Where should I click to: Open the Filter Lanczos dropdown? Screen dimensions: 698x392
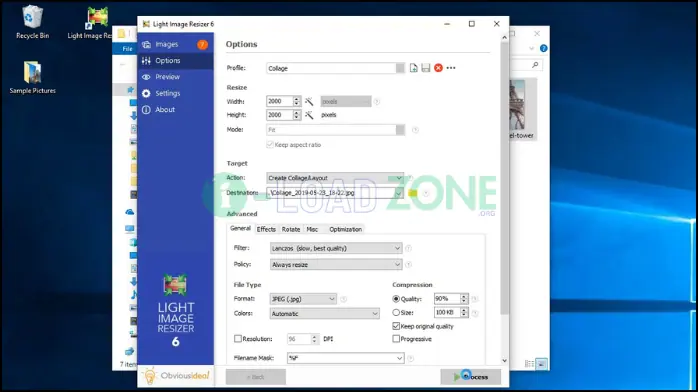tap(336, 248)
